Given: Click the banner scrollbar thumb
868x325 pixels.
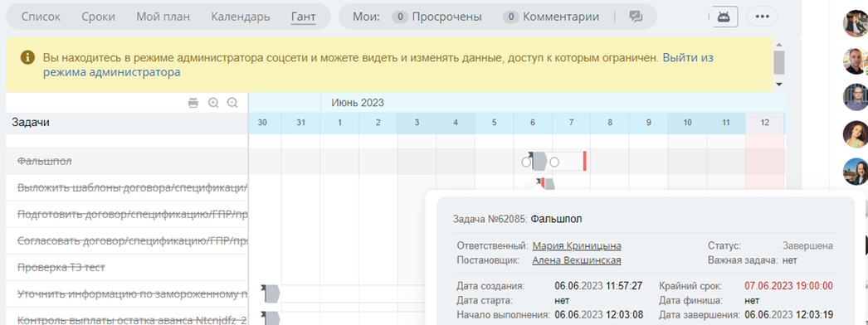Looking at the screenshot, I should (x=779, y=62).
